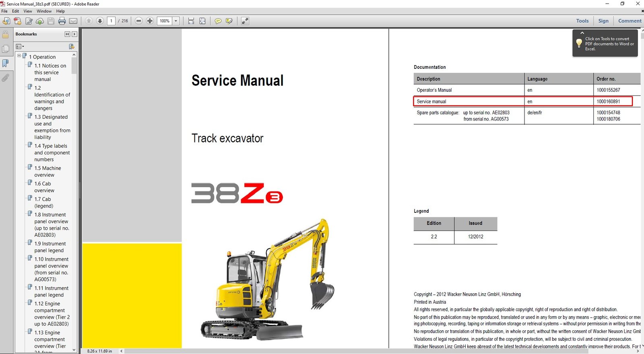
Task: Switch to full screen read mode
Action: (245, 21)
